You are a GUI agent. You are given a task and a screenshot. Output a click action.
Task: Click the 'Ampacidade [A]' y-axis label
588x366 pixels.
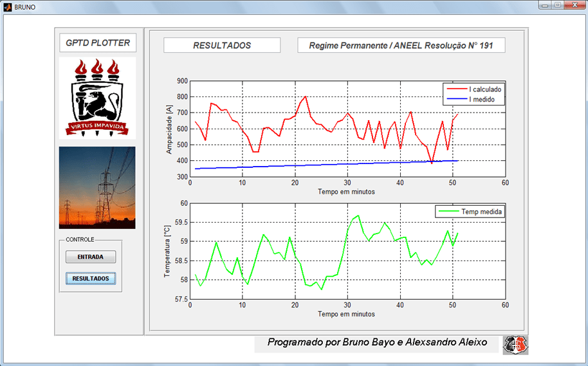pos(170,129)
